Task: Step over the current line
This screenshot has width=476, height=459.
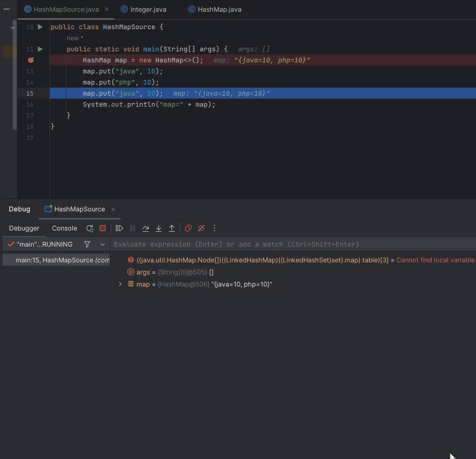Action: [x=146, y=228]
